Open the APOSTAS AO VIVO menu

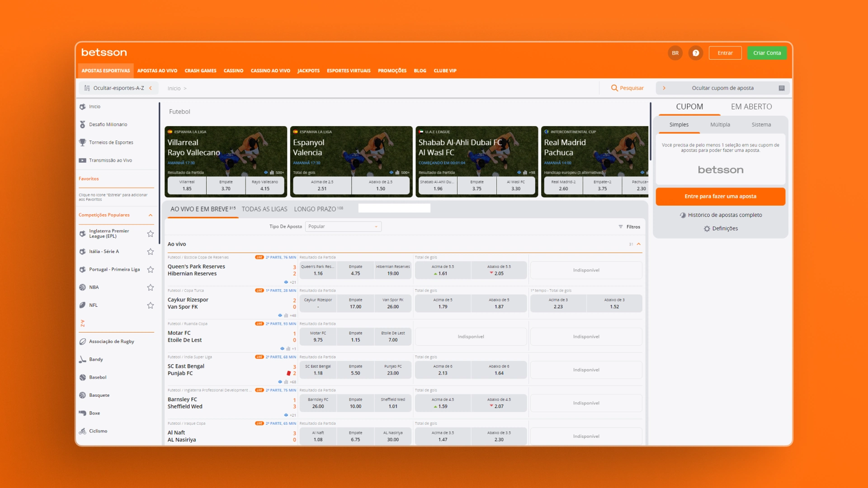click(157, 70)
